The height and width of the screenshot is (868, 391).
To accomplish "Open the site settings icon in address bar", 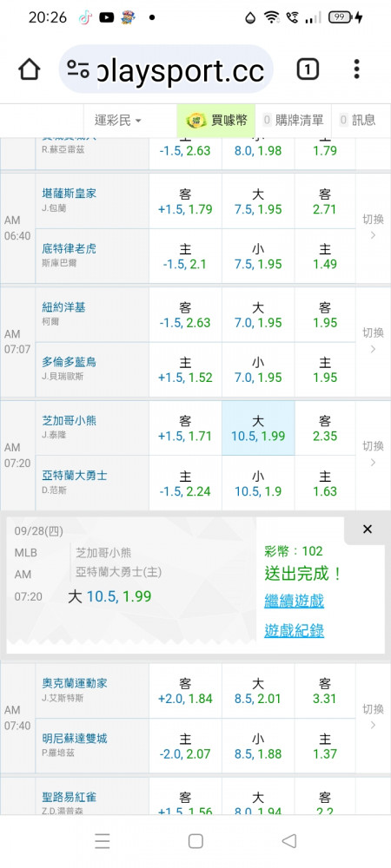I will point(78,69).
